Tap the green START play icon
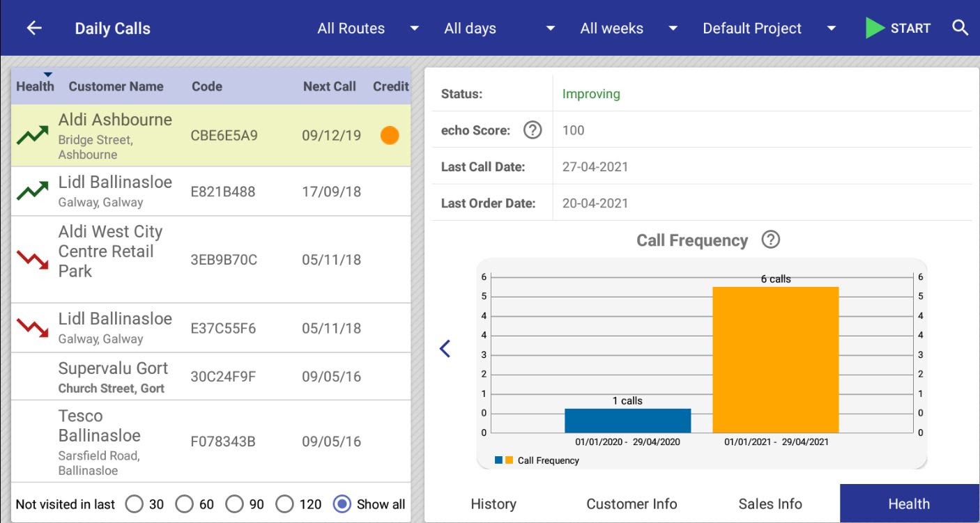Screen dimensions: 980x523 [875, 29]
